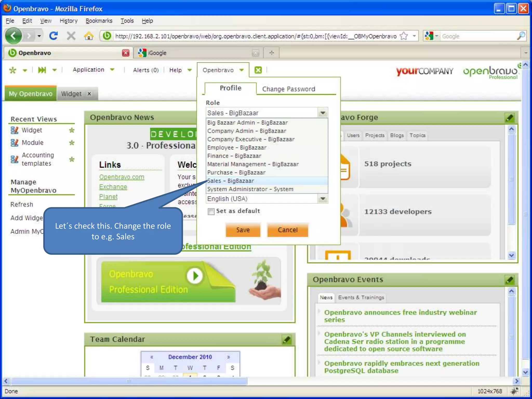Open the Tools menu
The width and height of the screenshot is (532, 399).
pos(127,21)
